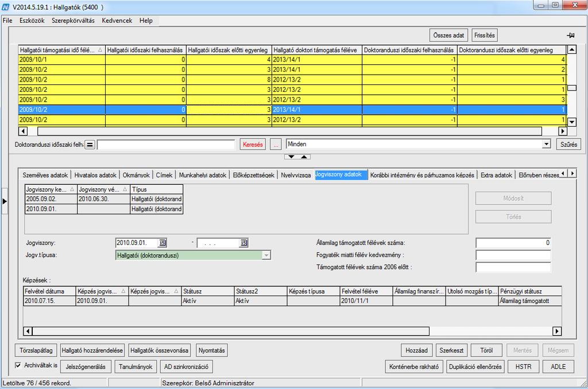Click Hallgatók összevonása button
Viewport: 588px width, 389px height.
[x=160, y=351]
